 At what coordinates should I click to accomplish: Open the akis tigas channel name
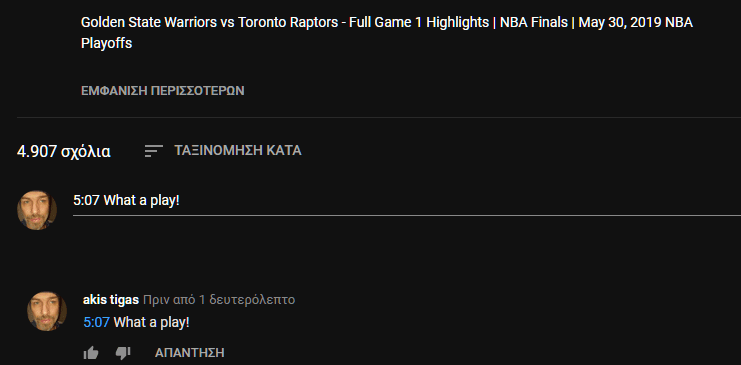[x=111, y=300]
